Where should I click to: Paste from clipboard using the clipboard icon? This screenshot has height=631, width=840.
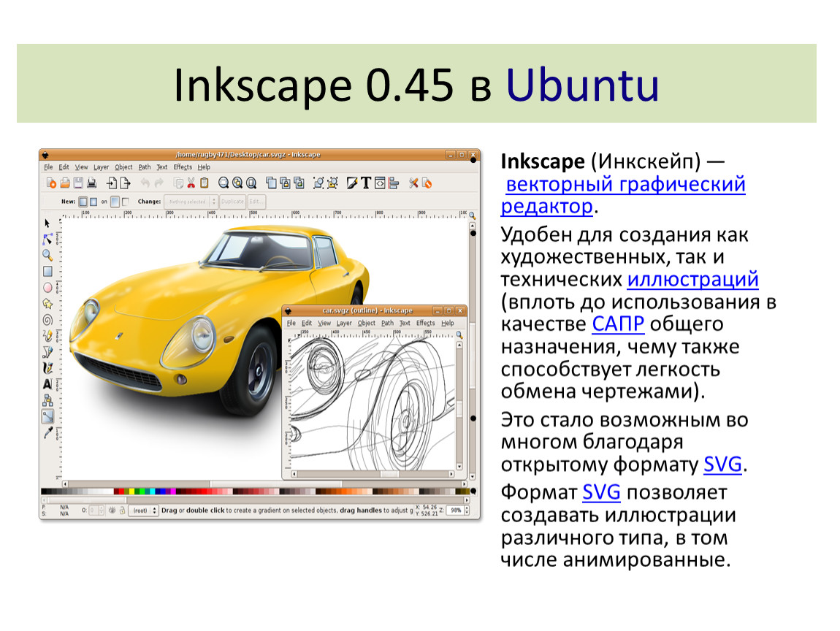[x=204, y=184]
